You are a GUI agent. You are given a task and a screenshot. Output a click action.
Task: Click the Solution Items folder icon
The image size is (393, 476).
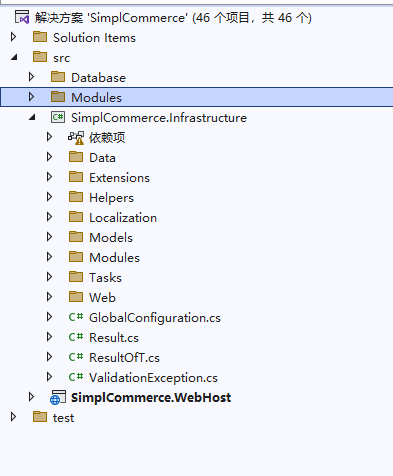click(40, 37)
